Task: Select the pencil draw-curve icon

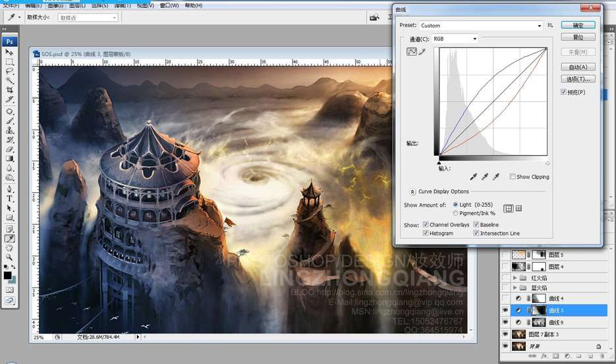Action: (x=422, y=52)
